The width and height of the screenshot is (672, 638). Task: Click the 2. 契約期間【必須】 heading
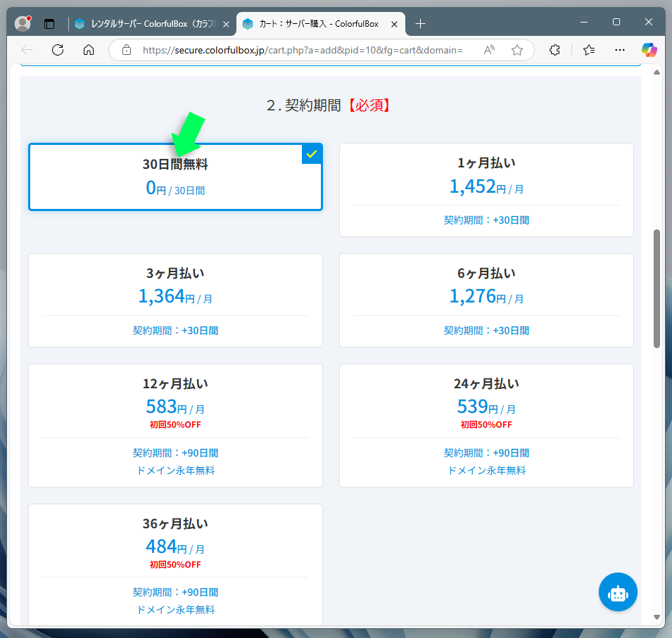pyautogui.click(x=329, y=105)
